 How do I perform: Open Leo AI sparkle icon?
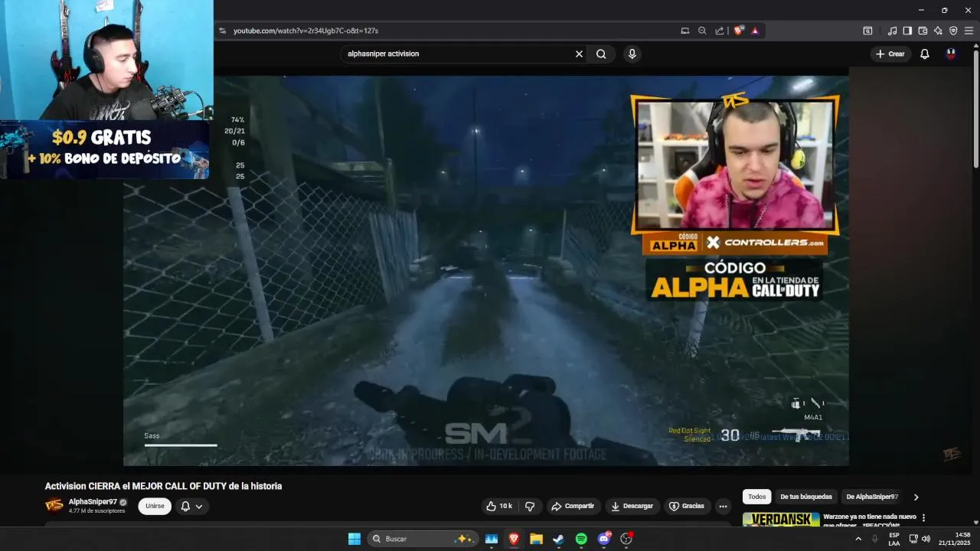point(938,31)
